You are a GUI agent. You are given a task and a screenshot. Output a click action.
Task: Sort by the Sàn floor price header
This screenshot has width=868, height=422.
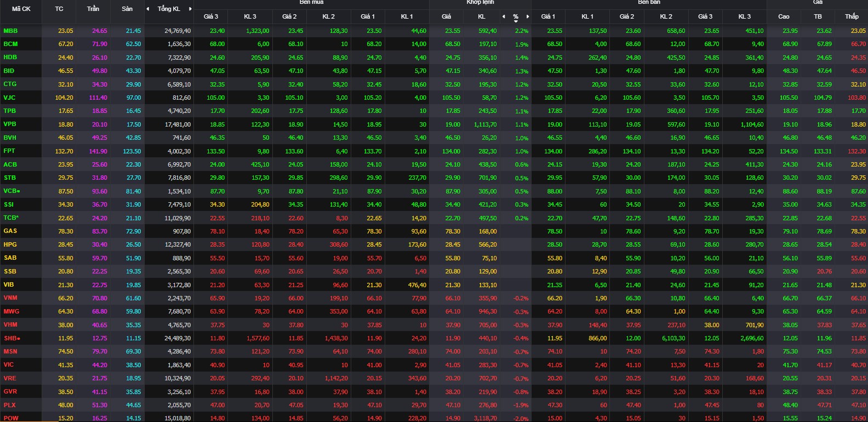(127, 9)
